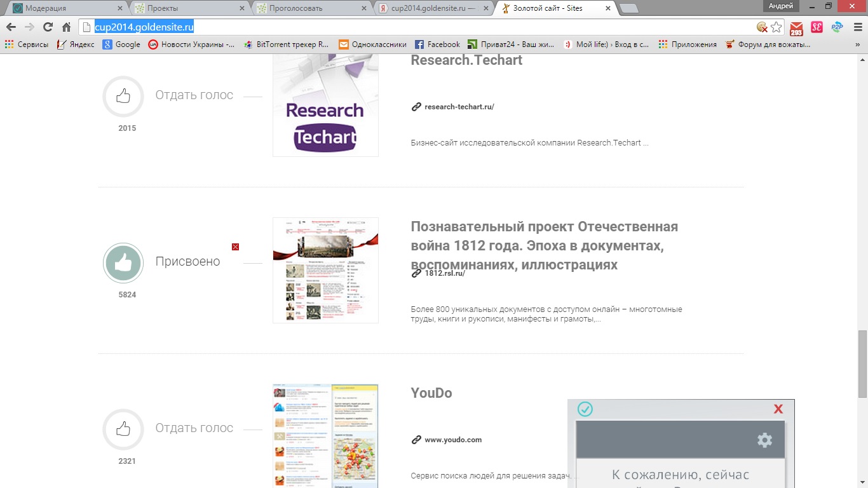Open the research-techart.ru/ link
The width and height of the screenshot is (868, 488).
459,107
